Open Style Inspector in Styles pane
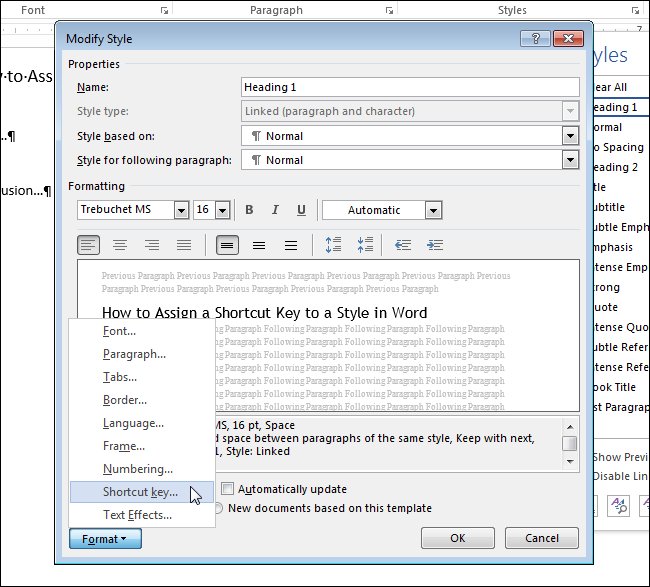This screenshot has width=650, height=587. 618,506
